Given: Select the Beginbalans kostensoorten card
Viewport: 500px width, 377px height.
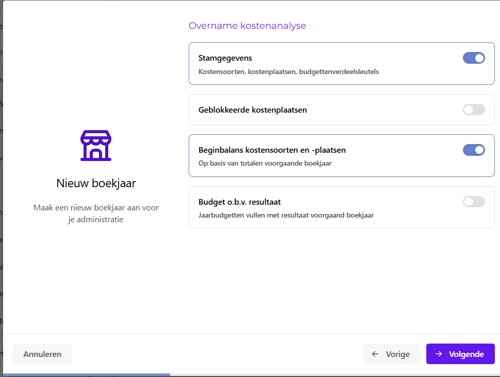Looking at the screenshot, I should pyautogui.click(x=341, y=155).
